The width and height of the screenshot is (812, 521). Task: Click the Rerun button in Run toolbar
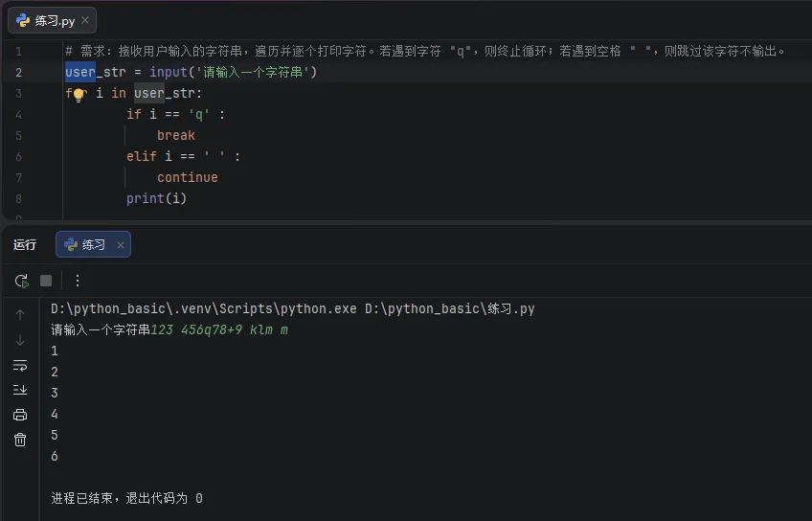(21, 281)
